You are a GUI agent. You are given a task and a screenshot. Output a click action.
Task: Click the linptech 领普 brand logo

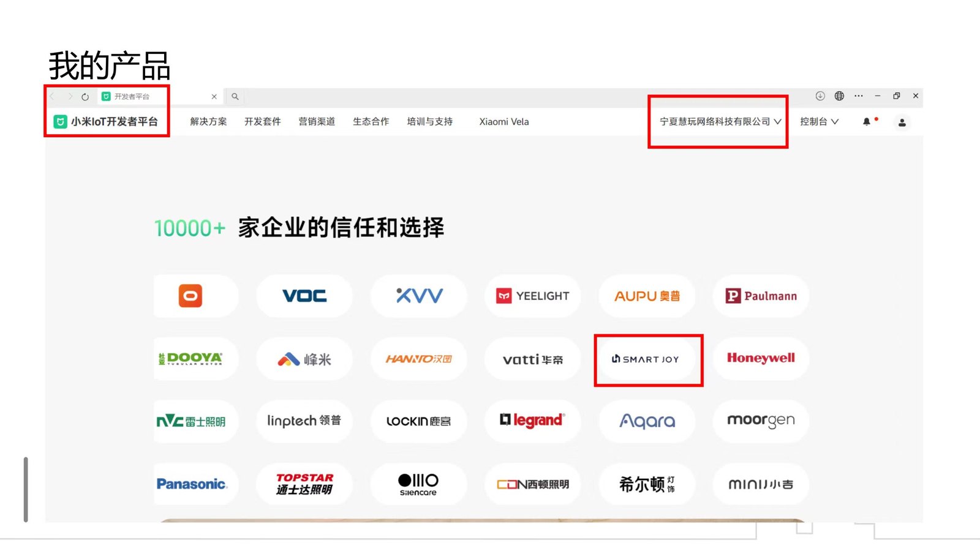coord(304,421)
